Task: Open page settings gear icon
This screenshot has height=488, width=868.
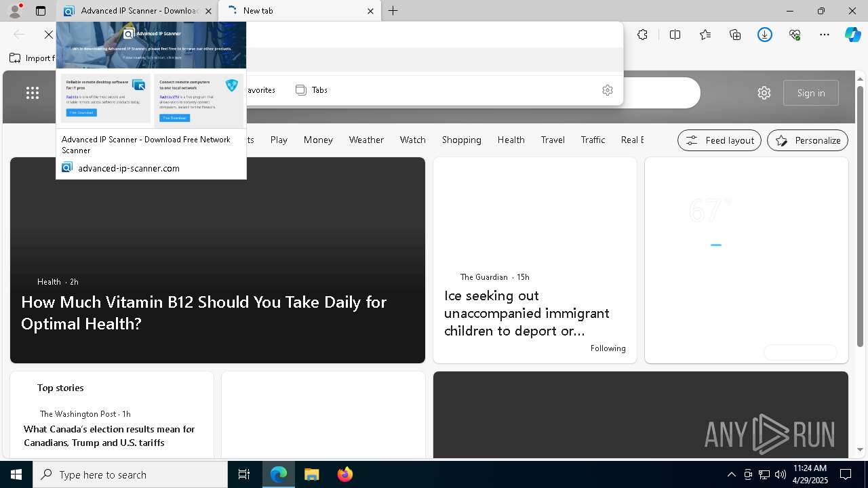Action: click(x=764, y=93)
